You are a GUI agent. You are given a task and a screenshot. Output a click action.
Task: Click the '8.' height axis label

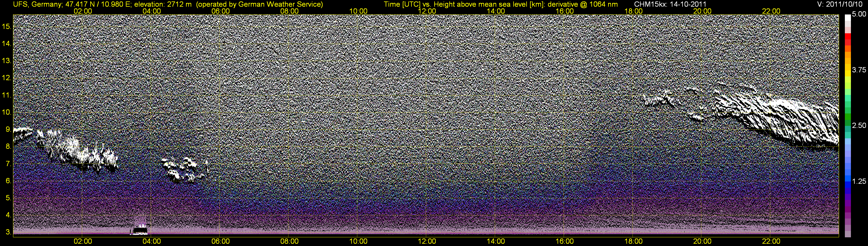coord(8,147)
